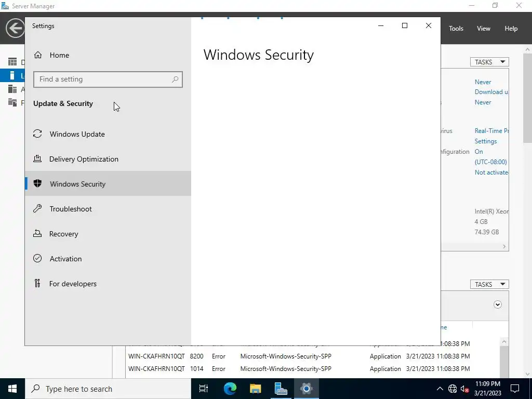The width and height of the screenshot is (532, 399).
Task: Click Not activated link in Server Manager
Action: tap(491, 172)
